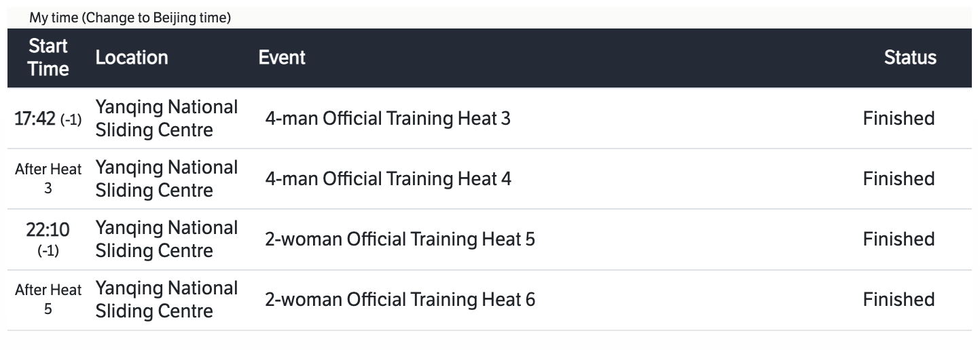Viewport: 980px width, 350px height.
Task: Click the Status column header
Action: (x=910, y=58)
